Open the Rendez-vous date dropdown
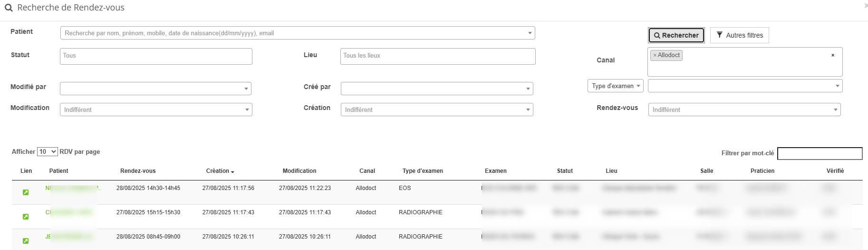Image resolution: width=868 pixels, height=250 pixels. (744, 110)
